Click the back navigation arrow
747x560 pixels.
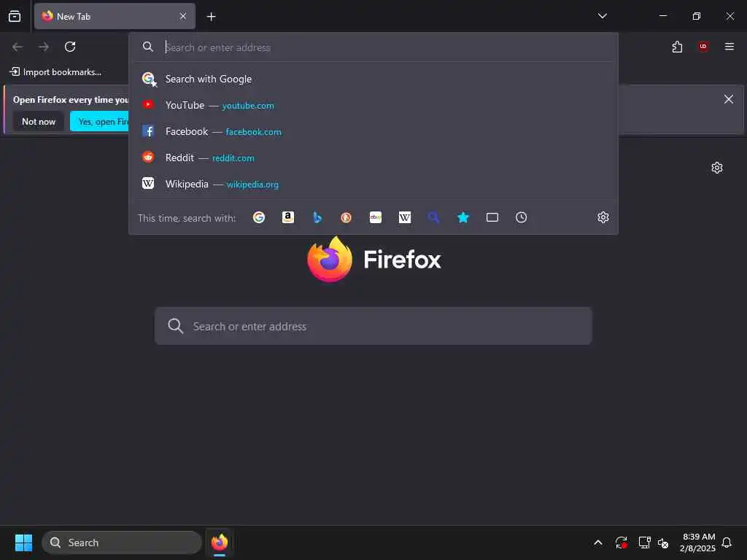(18, 47)
